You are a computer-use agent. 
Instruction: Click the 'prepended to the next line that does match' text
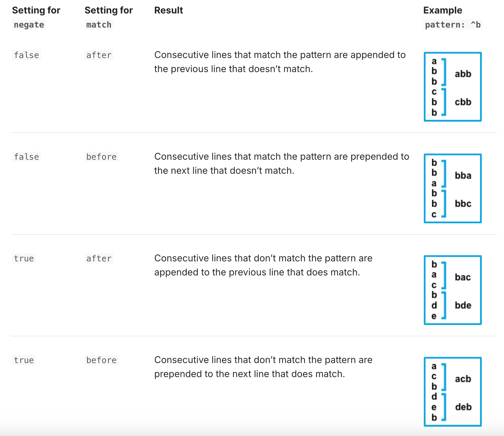(263, 367)
